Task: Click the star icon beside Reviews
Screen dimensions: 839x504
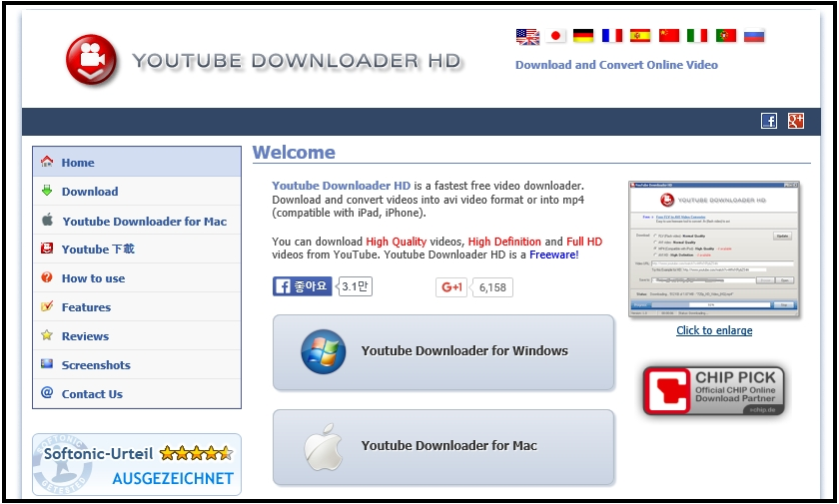Action: pos(47,335)
